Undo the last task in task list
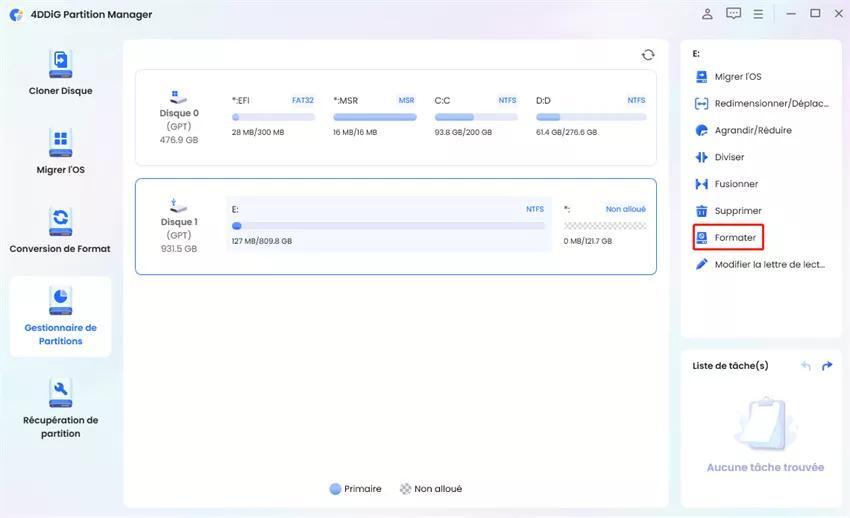This screenshot has height=518, width=850. click(806, 366)
